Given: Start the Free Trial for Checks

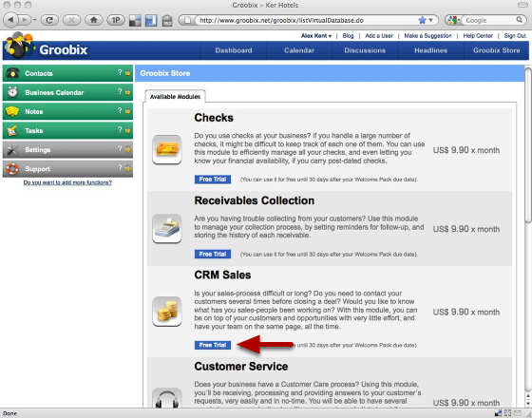Looking at the screenshot, I should [213, 180].
